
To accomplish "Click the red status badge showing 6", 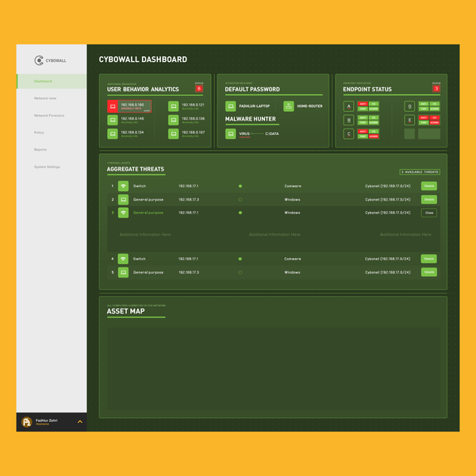I will [199, 89].
